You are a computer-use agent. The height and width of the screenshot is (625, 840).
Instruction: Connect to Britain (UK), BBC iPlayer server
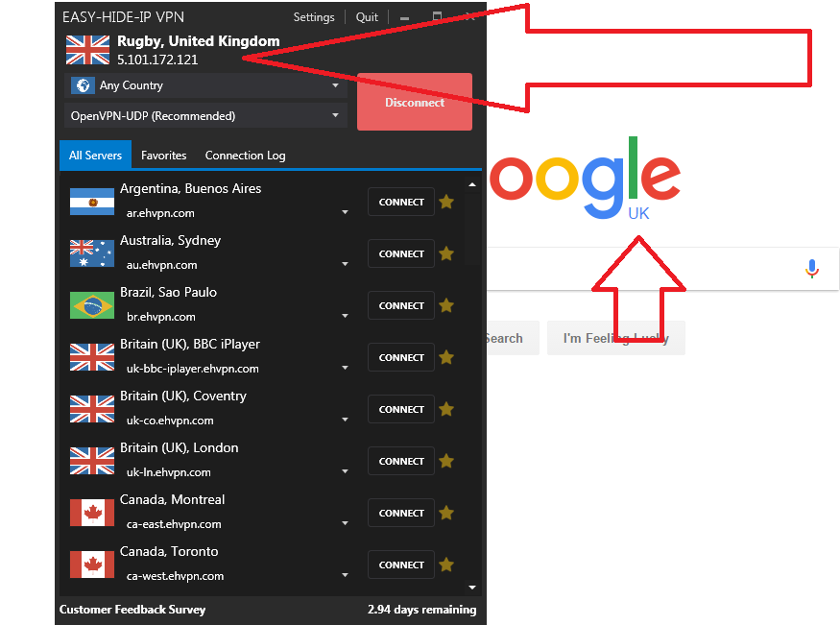pyautogui.click(x=401, y=357)
